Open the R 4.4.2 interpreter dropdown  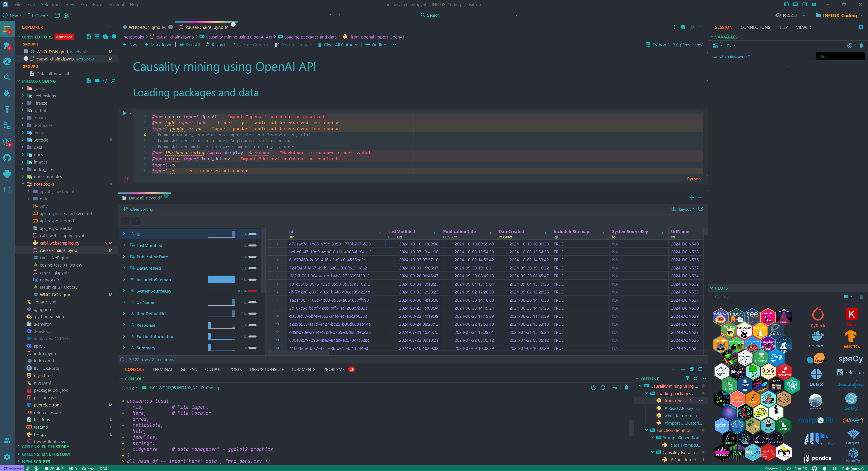coord(790,15)
